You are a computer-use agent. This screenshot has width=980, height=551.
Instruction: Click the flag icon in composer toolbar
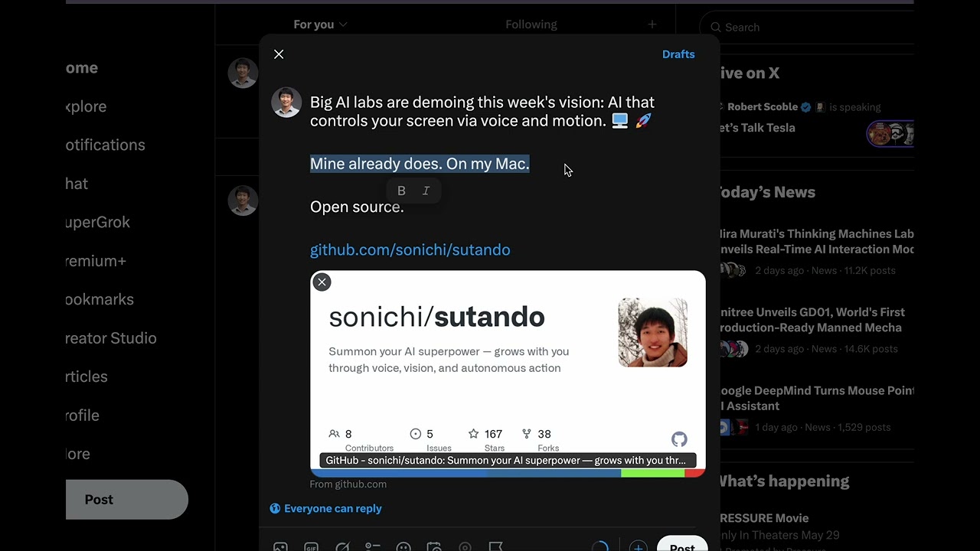click(x=495, y=546)
